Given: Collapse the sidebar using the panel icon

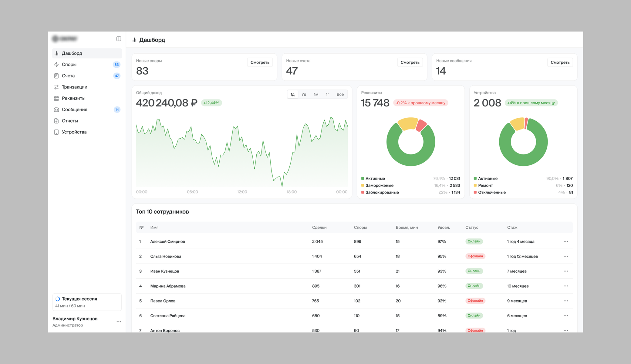Looking at the screenshot, I should tap(119, 39).
